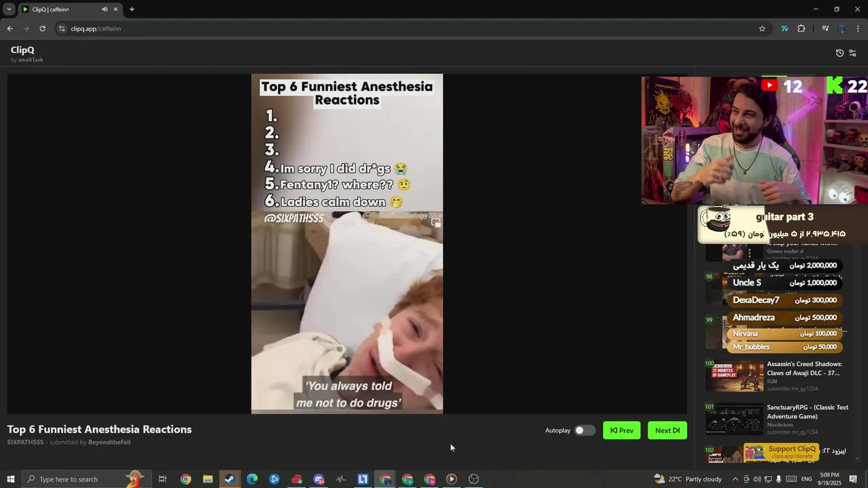Click the 'BeyondtheFail' submitter name
The image size is (868, 488).
109,443
